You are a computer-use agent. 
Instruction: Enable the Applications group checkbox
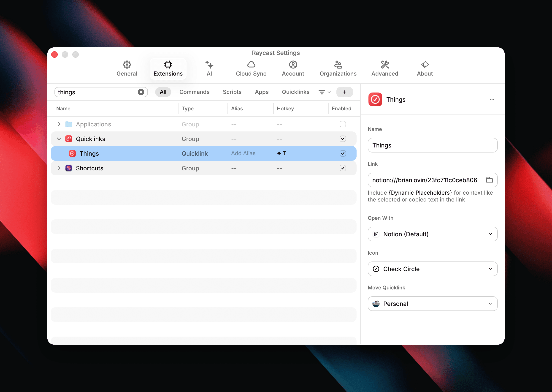pyautogui.click(x=343, y=124)
